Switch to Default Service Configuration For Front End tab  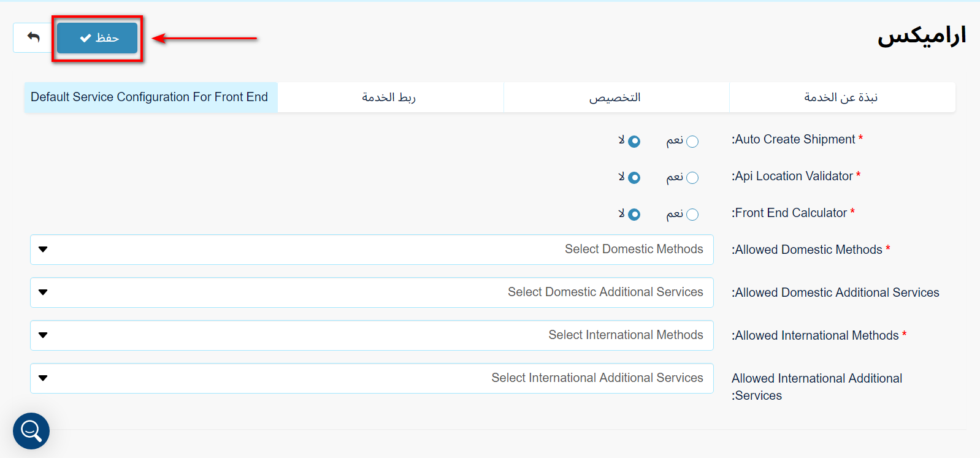(x=151, y=97)
